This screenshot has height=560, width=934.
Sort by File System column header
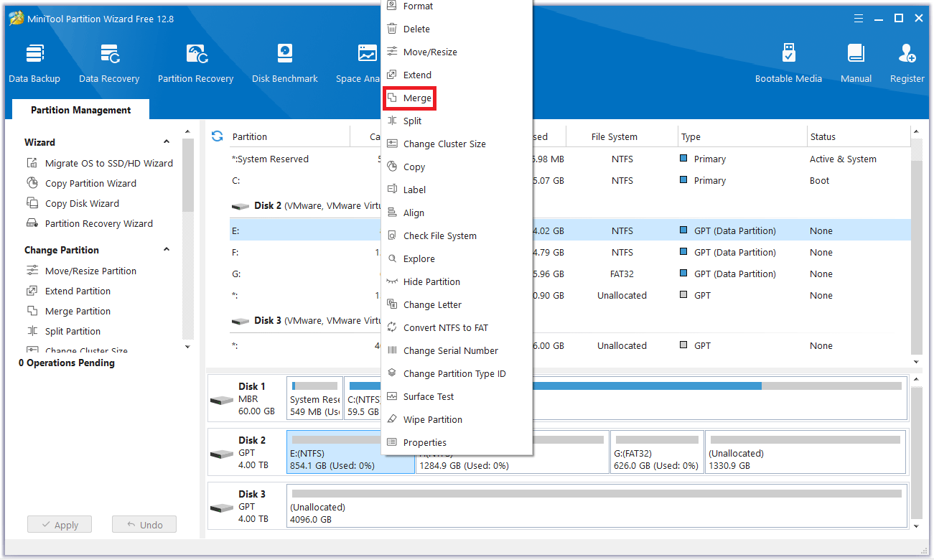click(622, 136)
